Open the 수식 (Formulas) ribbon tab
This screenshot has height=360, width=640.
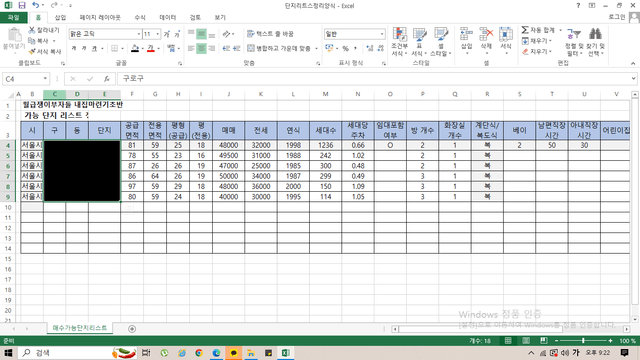click(140, 18)
